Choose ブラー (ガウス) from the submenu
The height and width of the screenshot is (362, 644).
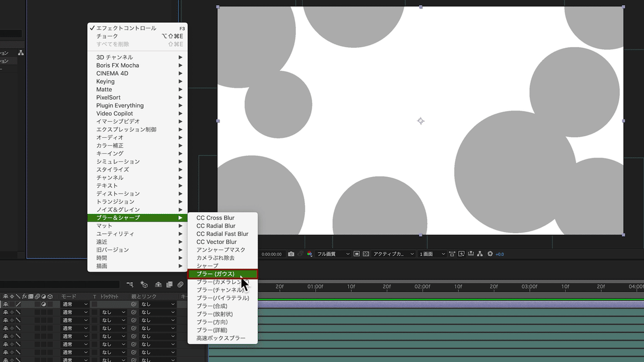coord(223,274)
